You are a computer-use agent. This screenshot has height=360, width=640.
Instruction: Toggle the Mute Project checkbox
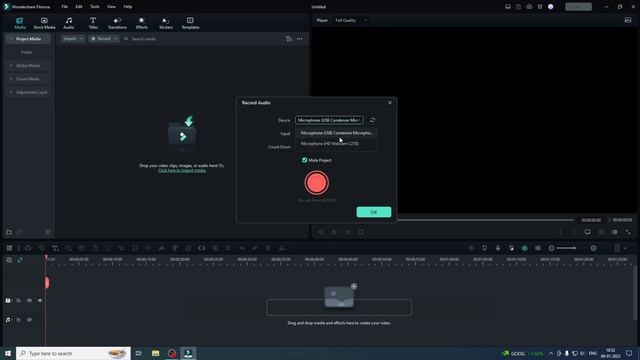tap(304, 160)
